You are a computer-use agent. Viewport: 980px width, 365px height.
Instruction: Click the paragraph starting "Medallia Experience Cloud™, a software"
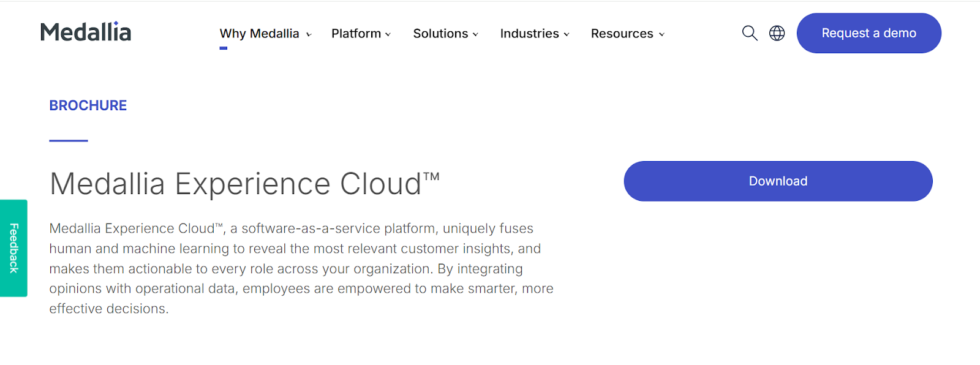tap(301, 269)
